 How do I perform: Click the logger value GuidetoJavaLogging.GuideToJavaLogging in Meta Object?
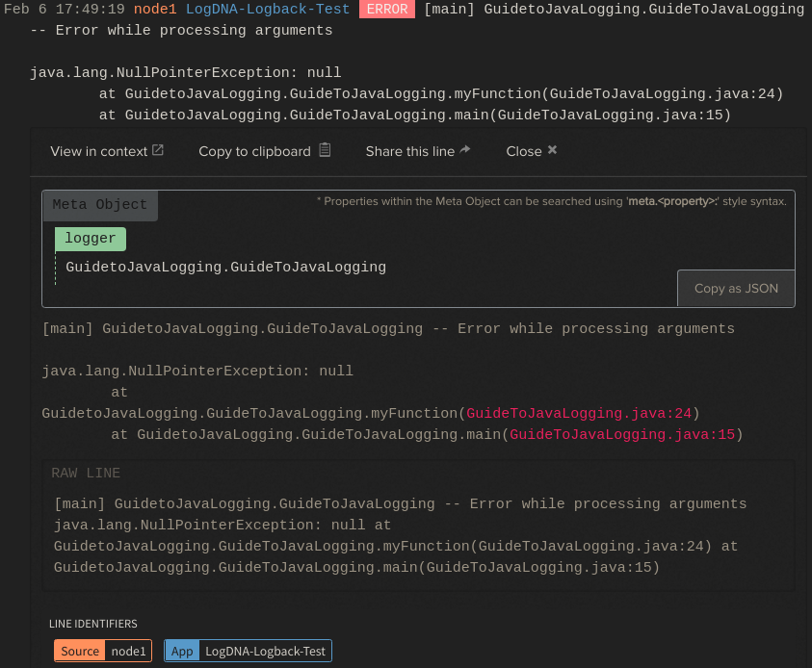[x=225, y=267]
